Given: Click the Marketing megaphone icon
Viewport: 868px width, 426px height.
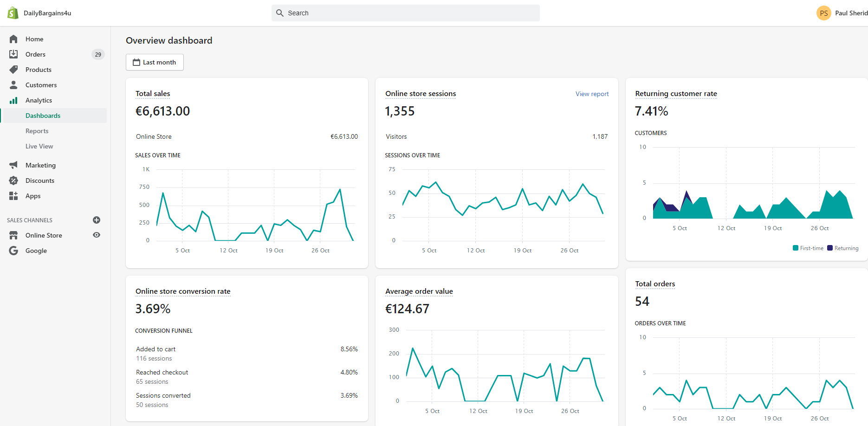Looking at the screenshot, I should click(x=13, y=165).
